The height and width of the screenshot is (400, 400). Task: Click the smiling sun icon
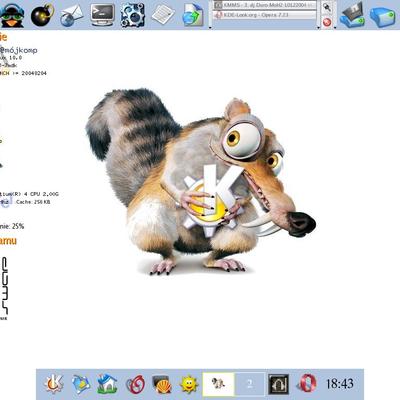[x=189, y=384]
